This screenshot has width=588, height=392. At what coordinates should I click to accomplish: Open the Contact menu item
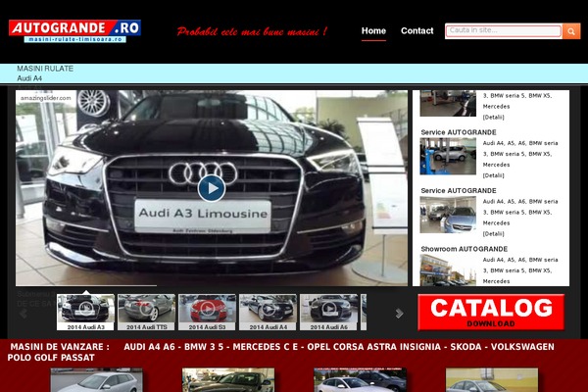click(x=417, y=30)
